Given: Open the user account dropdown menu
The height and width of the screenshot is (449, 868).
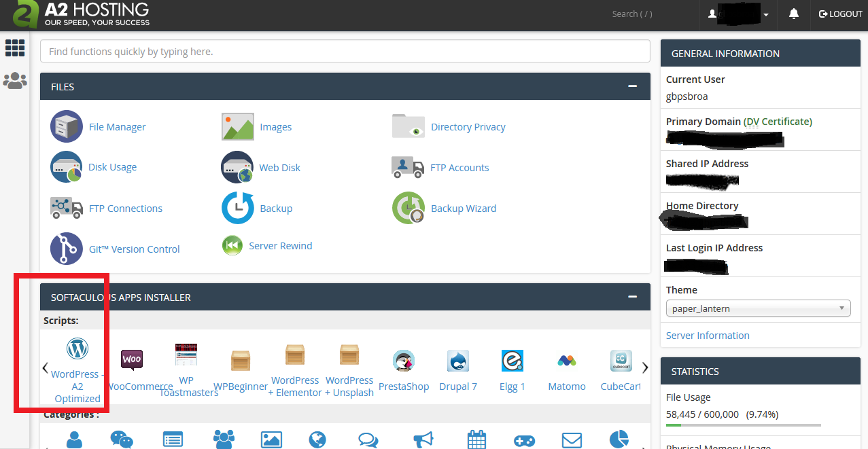Looking at the screenshot, I should pyautogui.click(x=739, y=14).
